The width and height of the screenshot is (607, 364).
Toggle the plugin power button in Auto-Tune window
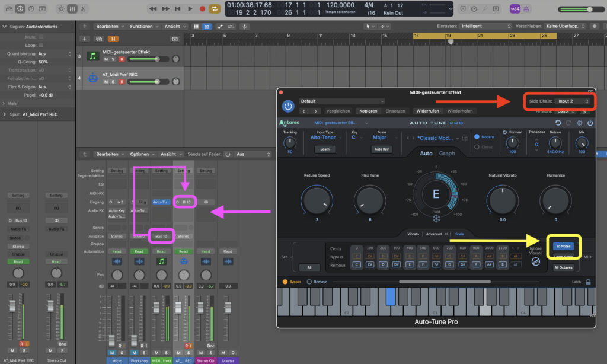click(288, 106)
